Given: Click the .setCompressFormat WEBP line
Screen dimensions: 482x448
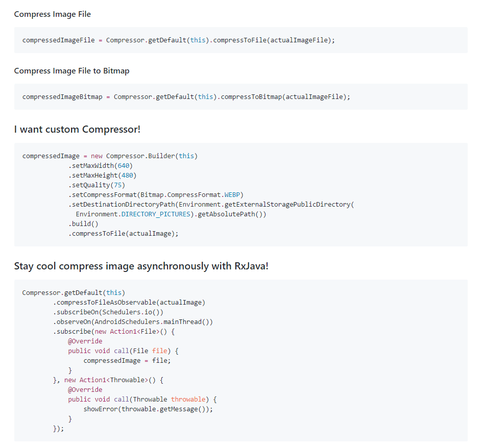Looking at the screenshot, I should click(x=156, y=194).
